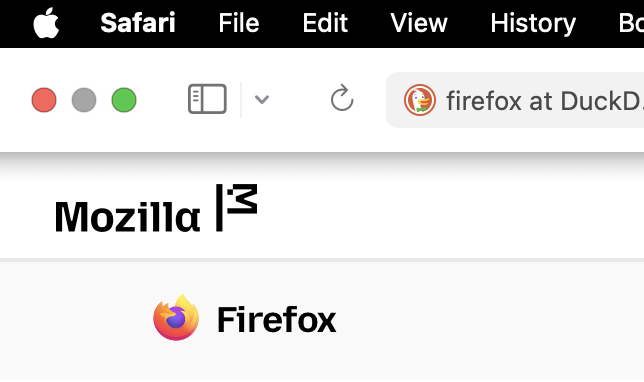The height and width of the screenshot is (382, 644).
Task: Select the 'firefox at DuckD' title text
Action: click(545, 101)
